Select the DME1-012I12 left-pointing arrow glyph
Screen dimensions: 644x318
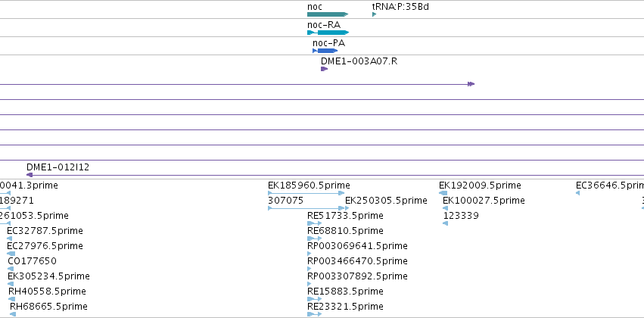click(30, 175)
